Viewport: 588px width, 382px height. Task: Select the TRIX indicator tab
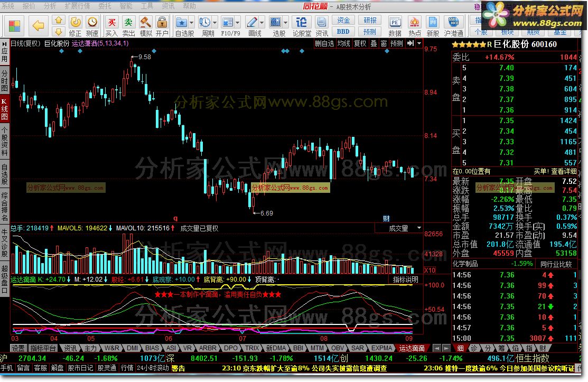coord(252,348)
